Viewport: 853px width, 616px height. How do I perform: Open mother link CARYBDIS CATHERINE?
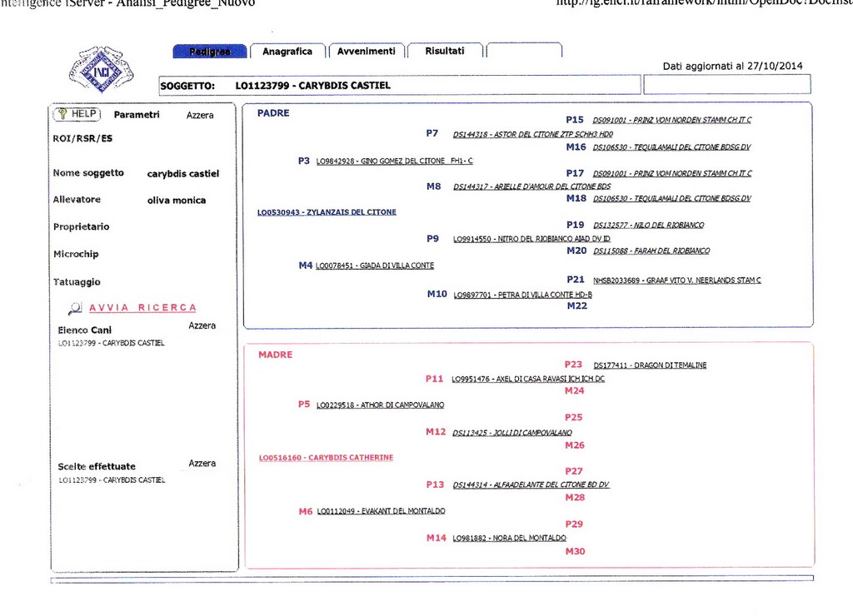(x=326, y=458)
